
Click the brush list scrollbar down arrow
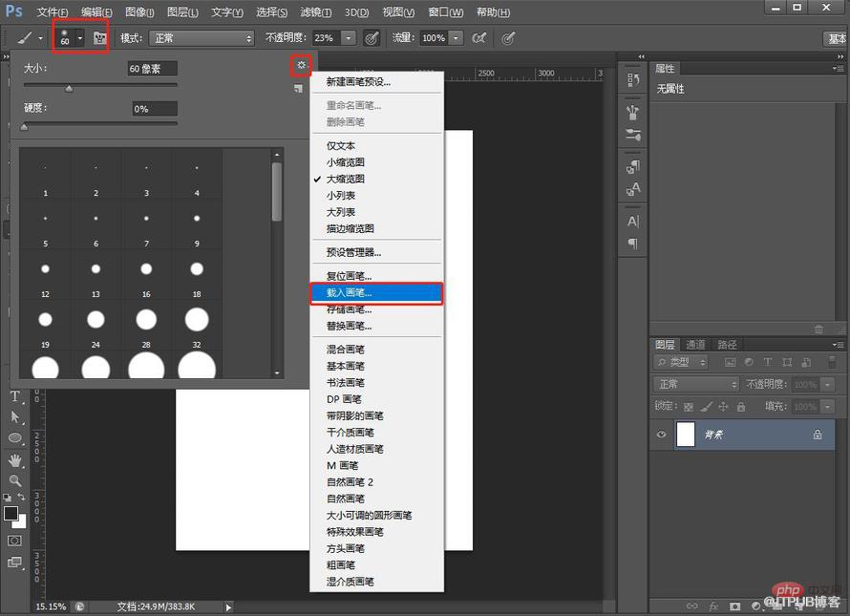click(277, 373)
